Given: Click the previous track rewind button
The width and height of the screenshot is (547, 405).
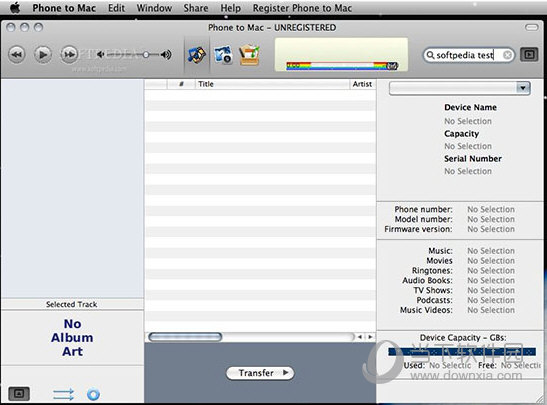Looking at the screenshot, I should [x=16, y=55].
